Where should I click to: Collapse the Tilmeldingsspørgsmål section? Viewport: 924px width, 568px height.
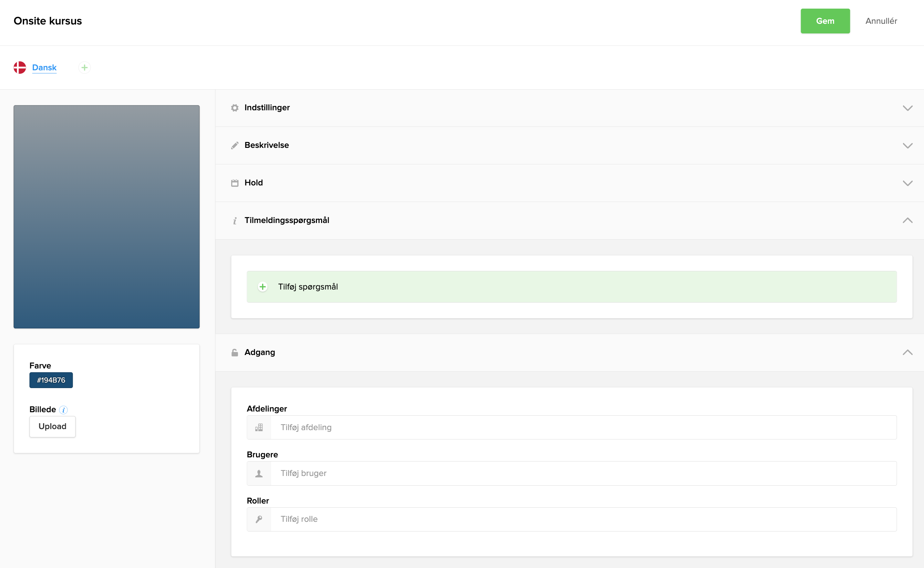907,221
